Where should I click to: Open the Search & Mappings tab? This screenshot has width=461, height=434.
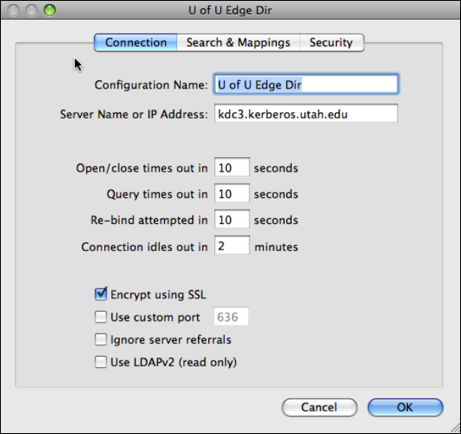(238, 42)
